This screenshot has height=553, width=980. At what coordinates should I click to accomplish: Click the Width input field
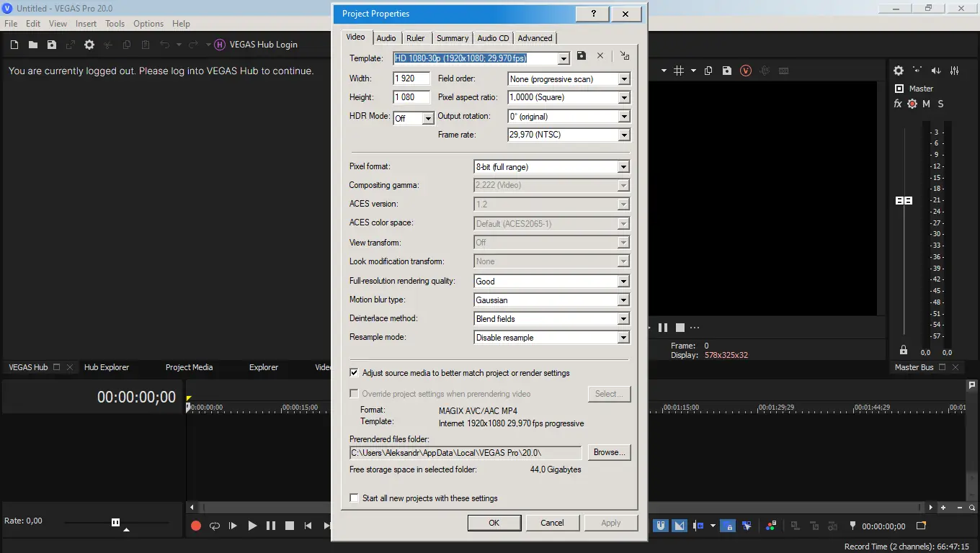coord(411,78)
